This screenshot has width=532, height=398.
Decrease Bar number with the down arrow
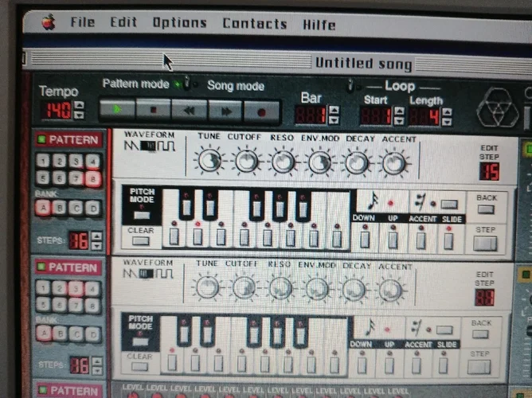(x=334, y=119)
